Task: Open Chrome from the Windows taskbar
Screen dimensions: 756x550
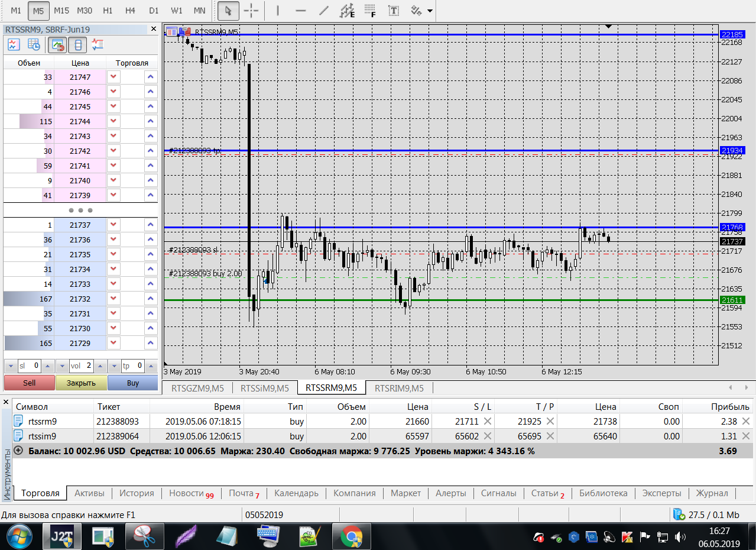Action: (351, 537)
